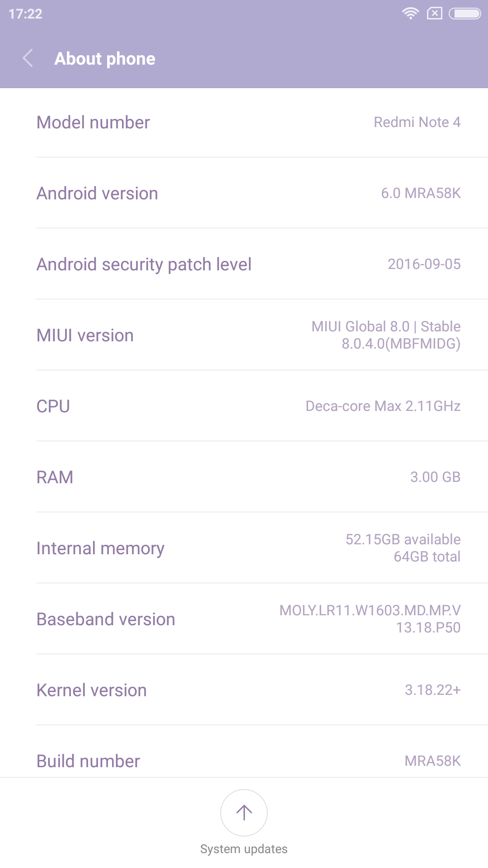The image size is (488, 868).
Task: Tap the no-SIM status icon
Action: tap(434, 14)
